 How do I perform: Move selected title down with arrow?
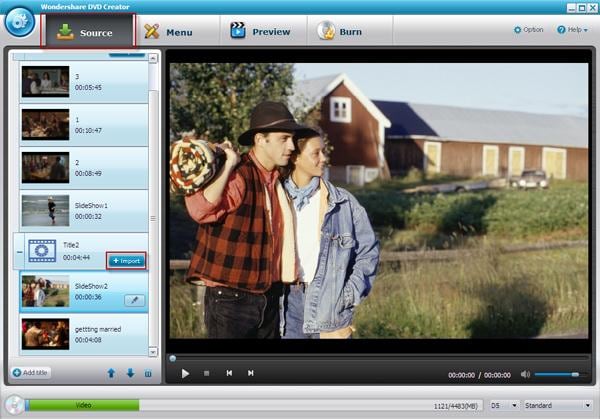coord(130,373)
